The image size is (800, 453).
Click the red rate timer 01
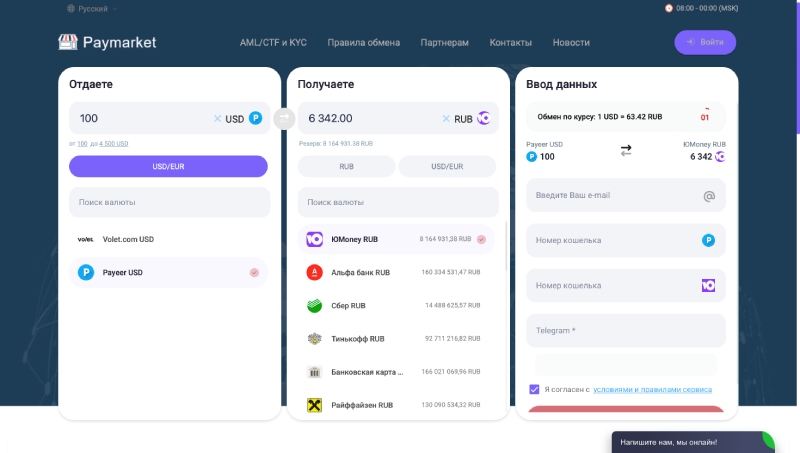705,117
